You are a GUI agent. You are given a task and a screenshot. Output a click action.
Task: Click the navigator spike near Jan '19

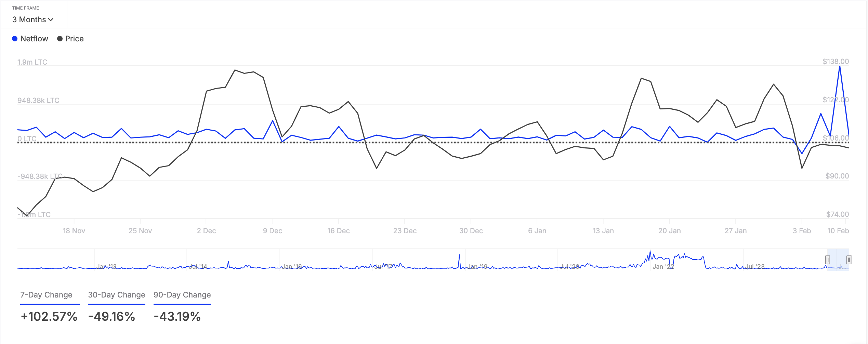click(459, 256)
